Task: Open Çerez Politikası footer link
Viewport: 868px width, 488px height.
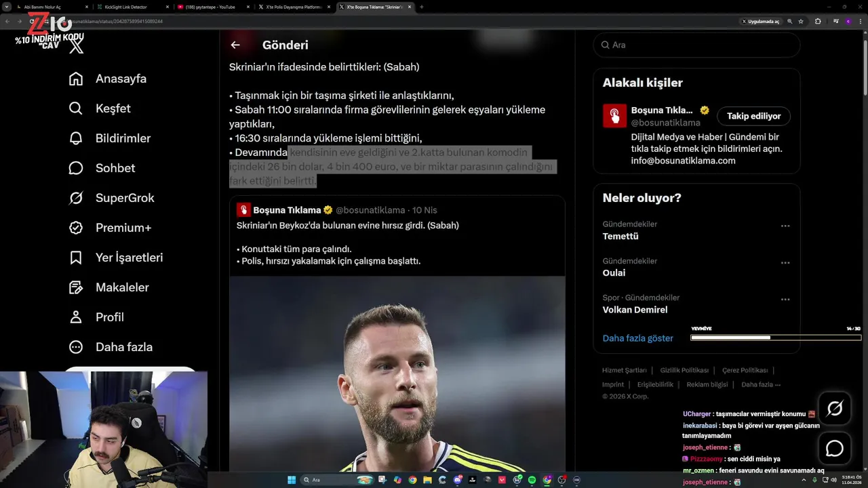Action: (745, 370)
